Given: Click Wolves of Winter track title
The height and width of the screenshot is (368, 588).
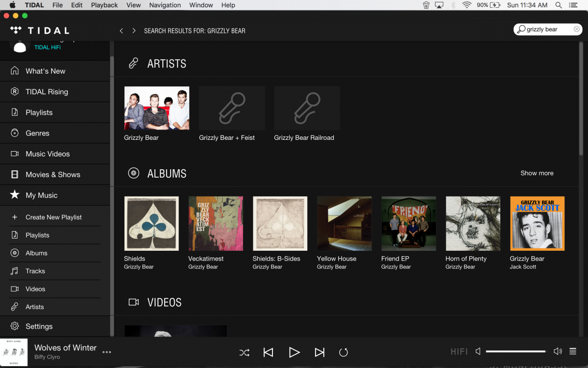Looking at the screenshot, I should click(x=65, y=347).
